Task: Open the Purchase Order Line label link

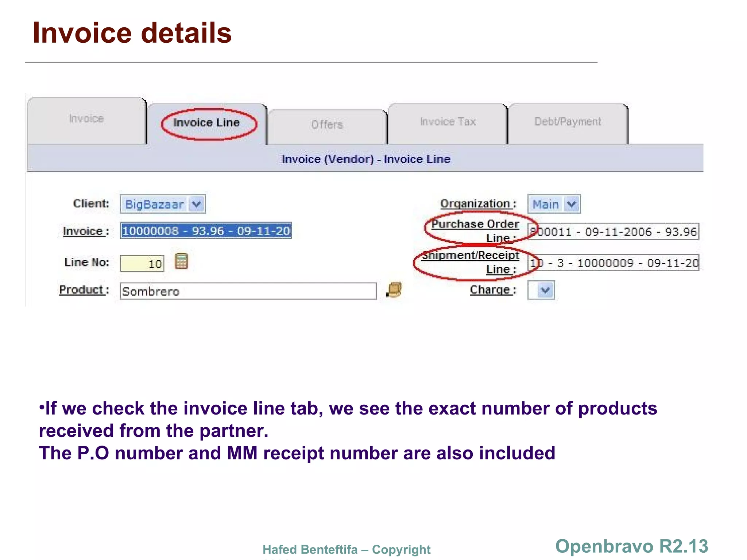Action: pos(475,224)
